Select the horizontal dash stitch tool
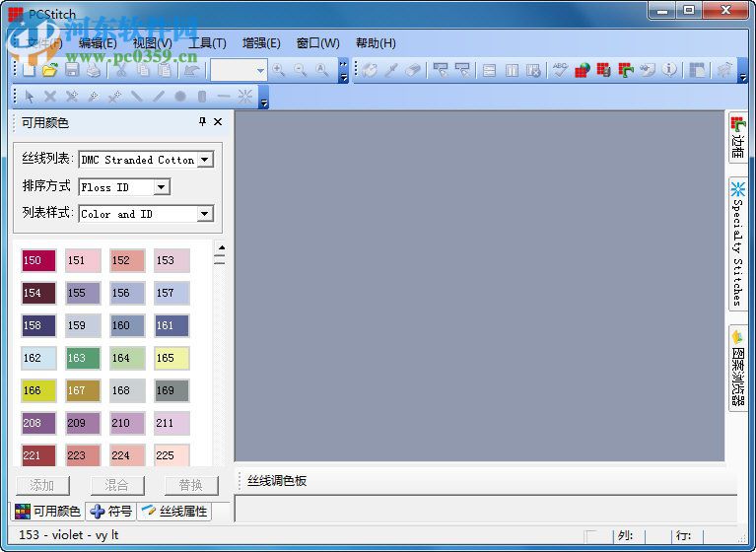The width and height of the screenshot is (756, 552). pyautogui.click(x=223, y=97)
